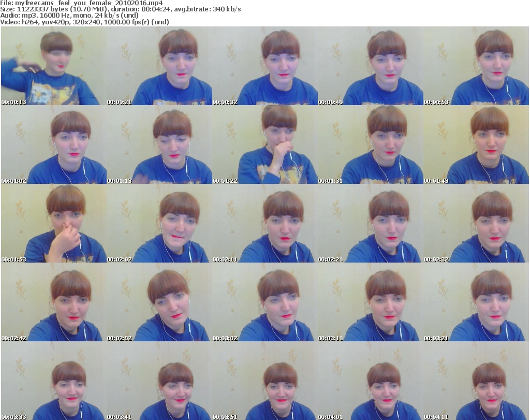Click the 00:02:52 video frame
This screenshot has height=420, width=530.
159,302
